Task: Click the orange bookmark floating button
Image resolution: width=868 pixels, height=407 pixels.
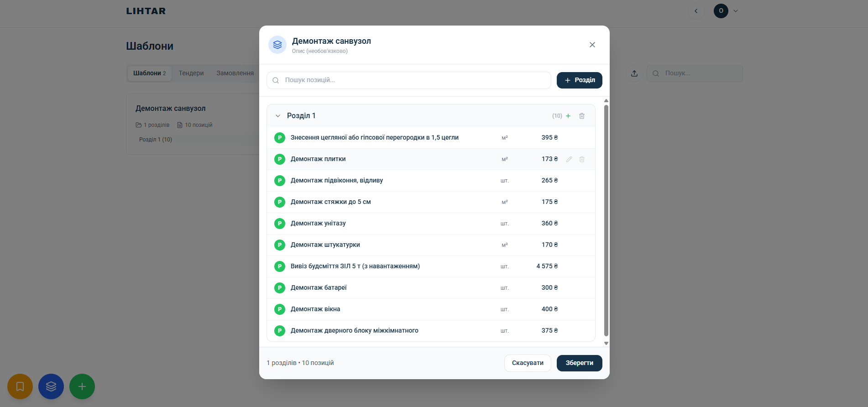Action: coord(20,386)
